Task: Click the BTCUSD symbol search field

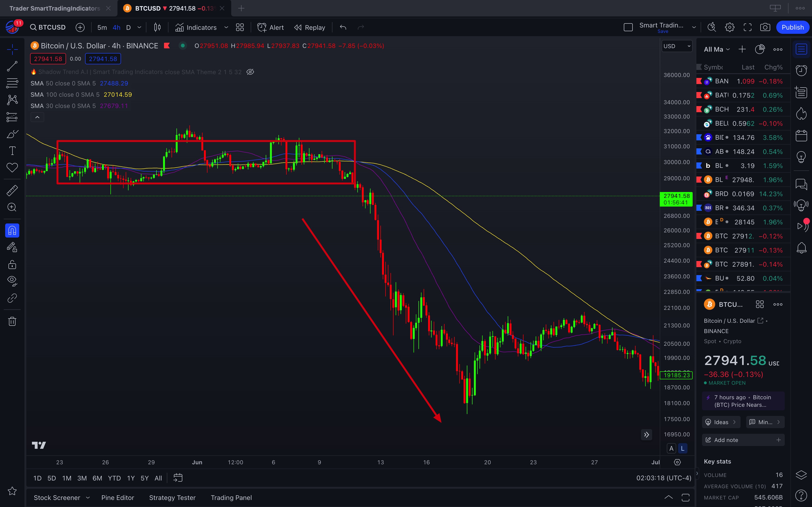Action: click(48, 27)
